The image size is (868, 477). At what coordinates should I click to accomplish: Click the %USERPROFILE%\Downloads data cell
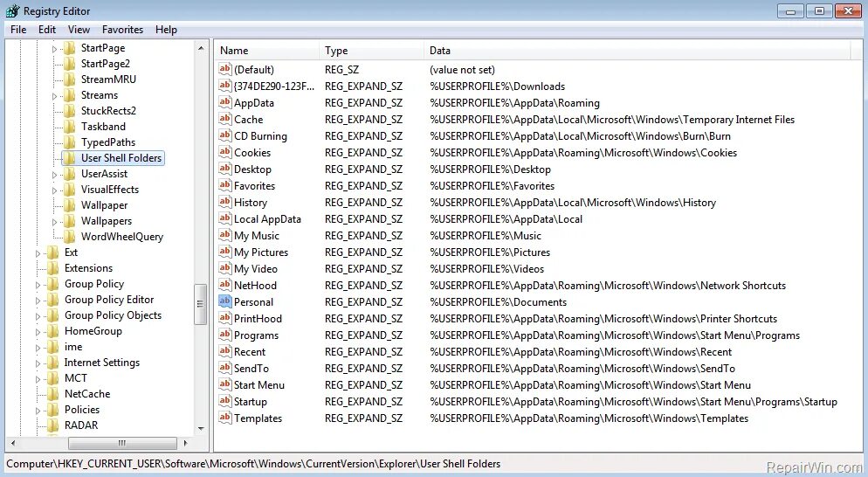[497, 86]
